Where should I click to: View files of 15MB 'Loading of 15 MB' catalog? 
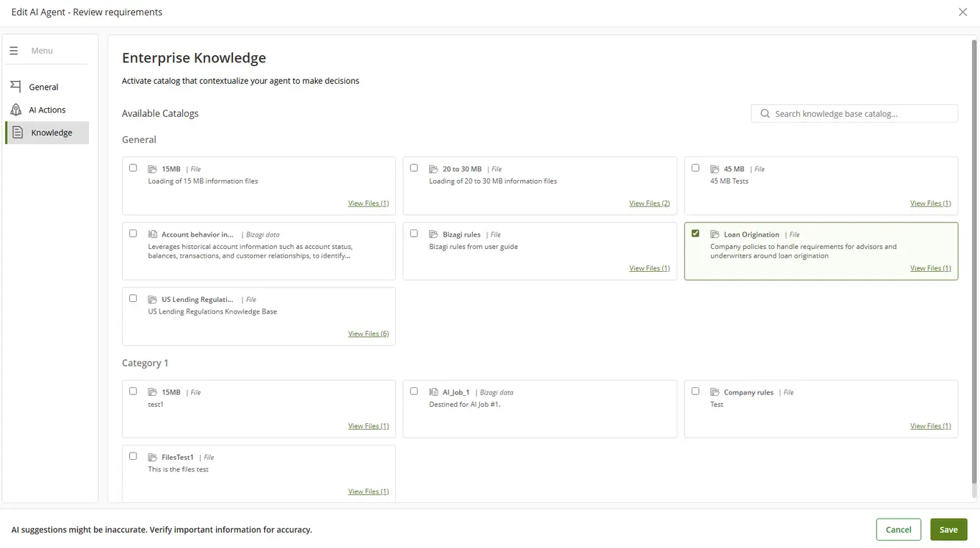point(368,203)
